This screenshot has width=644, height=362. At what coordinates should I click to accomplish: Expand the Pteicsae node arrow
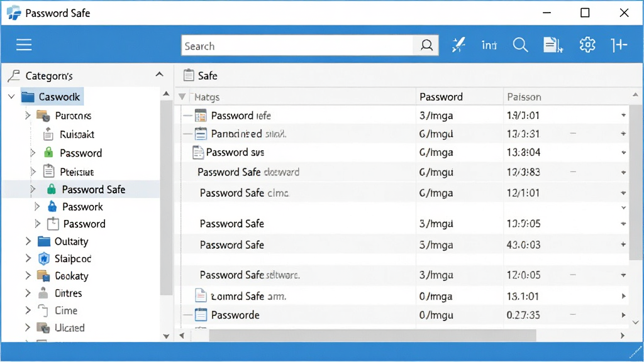tap(33, 172)
